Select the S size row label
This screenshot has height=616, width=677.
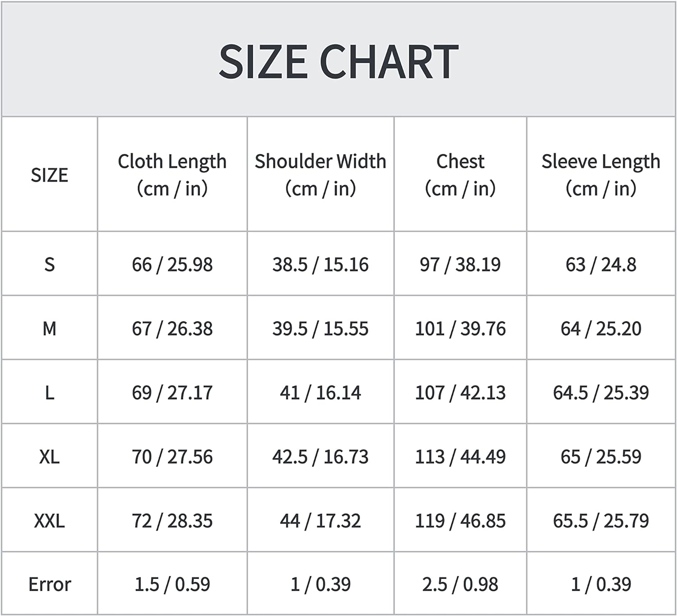50,265
